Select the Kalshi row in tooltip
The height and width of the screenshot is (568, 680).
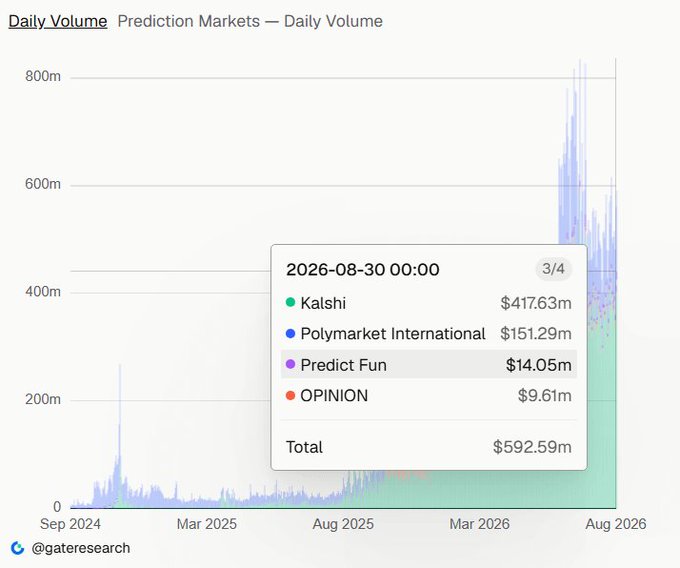point(429,303)
